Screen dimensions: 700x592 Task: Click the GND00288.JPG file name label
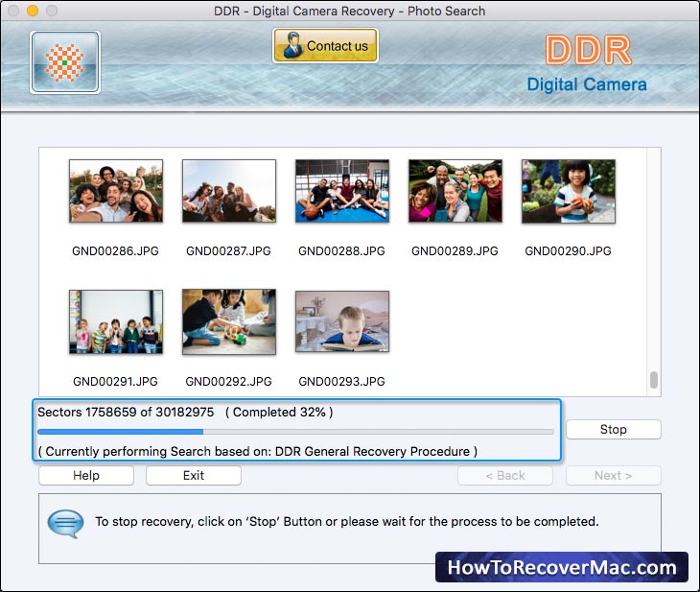pos(341,251)
